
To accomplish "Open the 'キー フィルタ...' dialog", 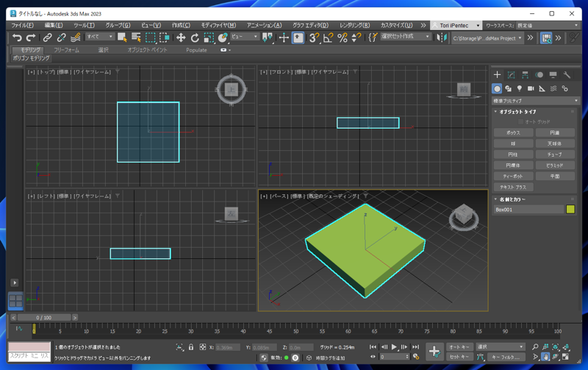I will (x=508, y=357).
